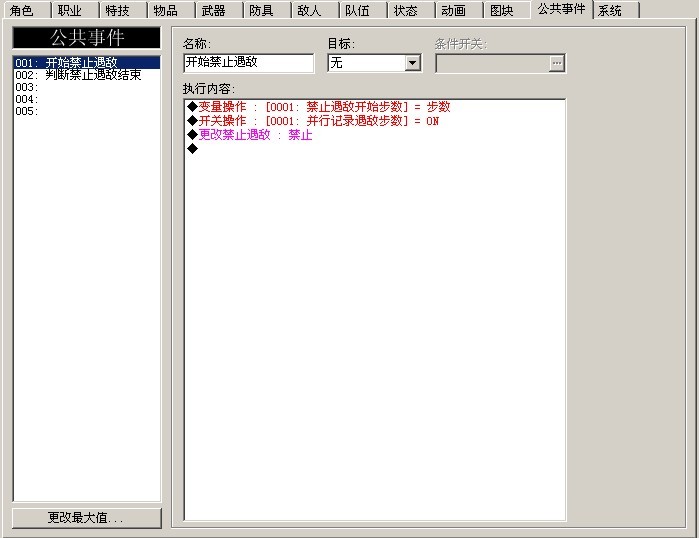This screenshot has width=699, height=538.
Task: Select event 002: 判断禁止遇敌结束
Action: (87, 74)
